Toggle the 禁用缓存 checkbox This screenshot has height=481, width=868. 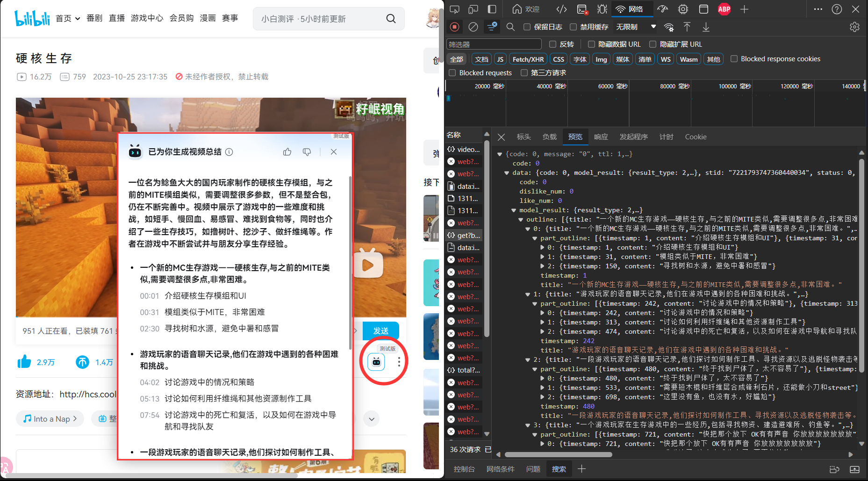click(x=573, y=27)
